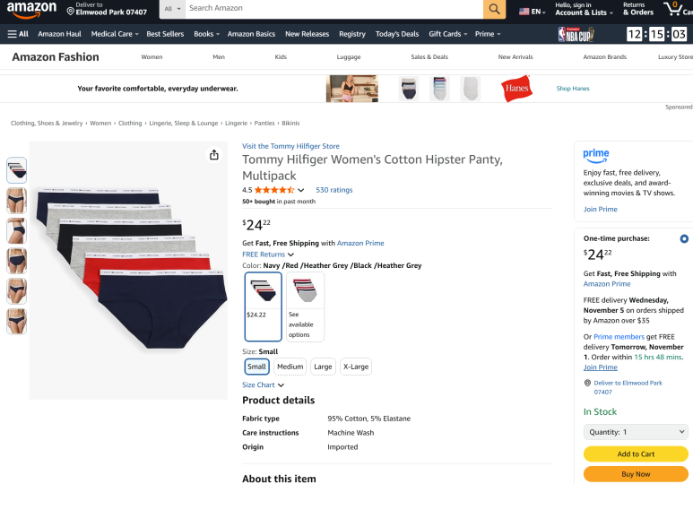Expand the Size Chart
This screenshot has height=506, width=693.
[263, 385]
